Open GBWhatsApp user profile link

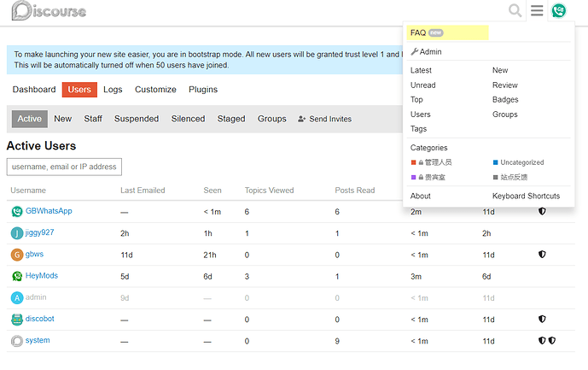point(49,211)
